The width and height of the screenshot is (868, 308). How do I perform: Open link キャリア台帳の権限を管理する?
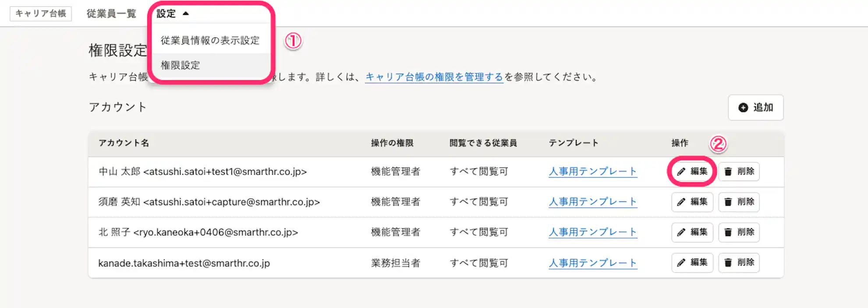pos(434,77)
